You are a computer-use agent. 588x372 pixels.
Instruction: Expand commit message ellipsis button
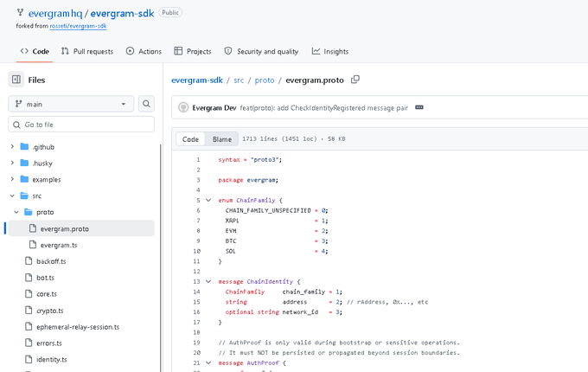point(419,107)
